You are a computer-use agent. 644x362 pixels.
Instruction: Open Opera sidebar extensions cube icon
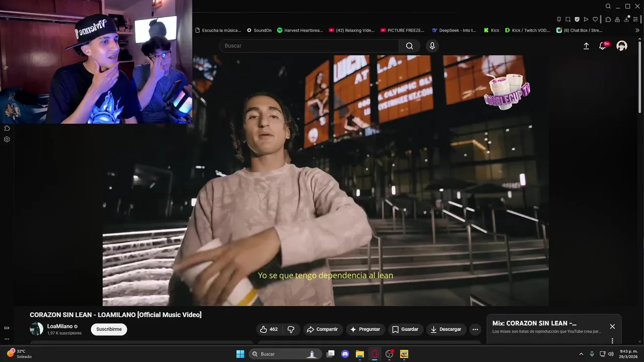(x=7, y=128)
